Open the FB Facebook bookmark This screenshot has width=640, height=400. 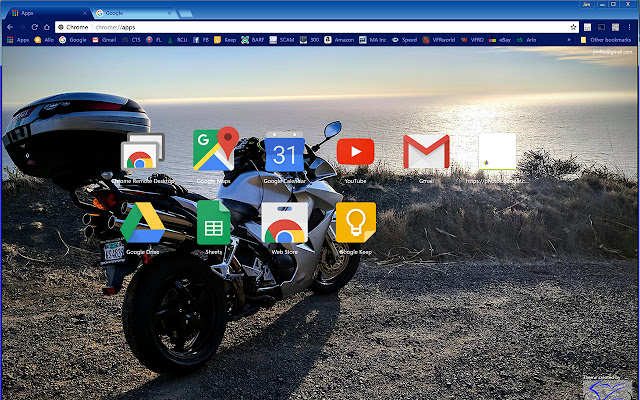coord(201,40)
